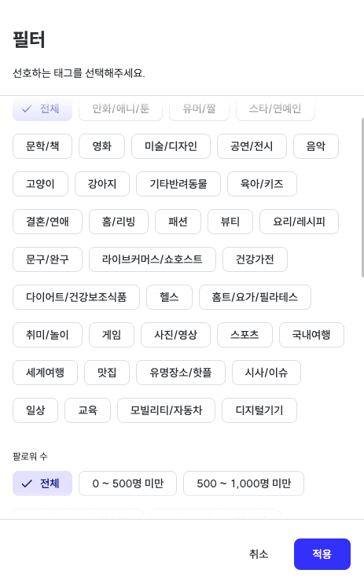Toggle the 영화 tag filter
The height and width of the screenshot is (588, 364).
(101, 146)
